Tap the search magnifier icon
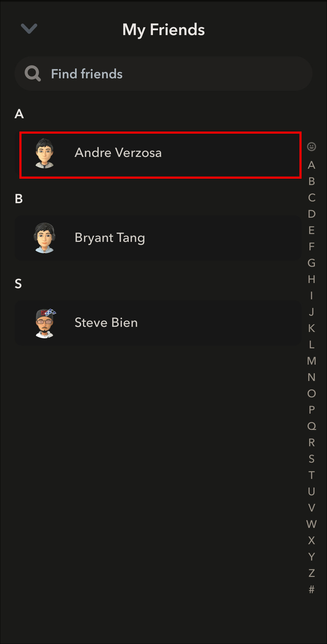The height and width of the screenshot is (644, 327). coord(33,73)
